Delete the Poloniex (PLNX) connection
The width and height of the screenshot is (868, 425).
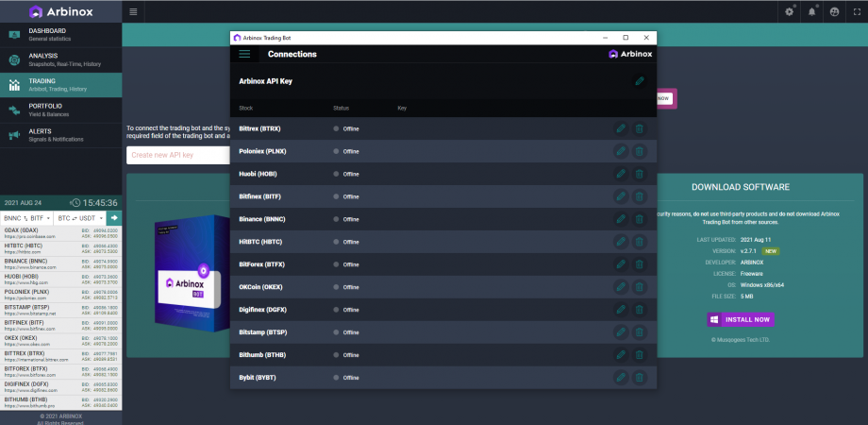click(x=640, y=151)
